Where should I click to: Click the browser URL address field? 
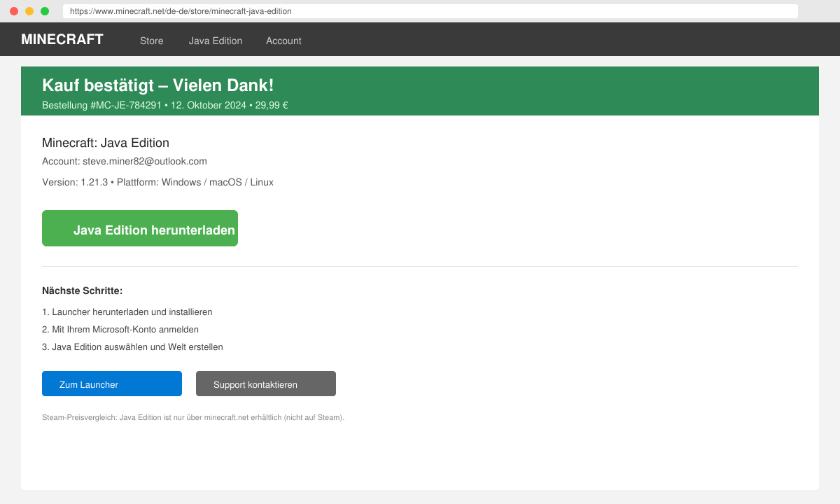(430, 11)
